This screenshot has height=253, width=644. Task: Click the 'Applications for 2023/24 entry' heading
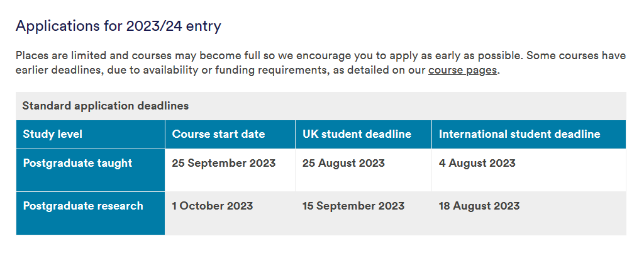pyautogui.click(x=118, y=26)
